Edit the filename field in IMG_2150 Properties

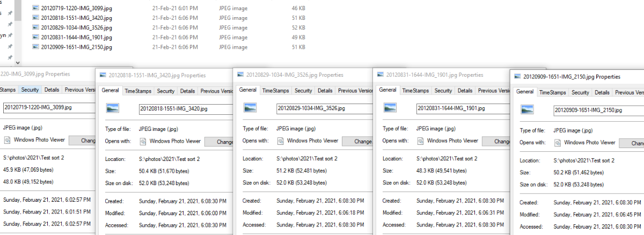tap(599, 110)
